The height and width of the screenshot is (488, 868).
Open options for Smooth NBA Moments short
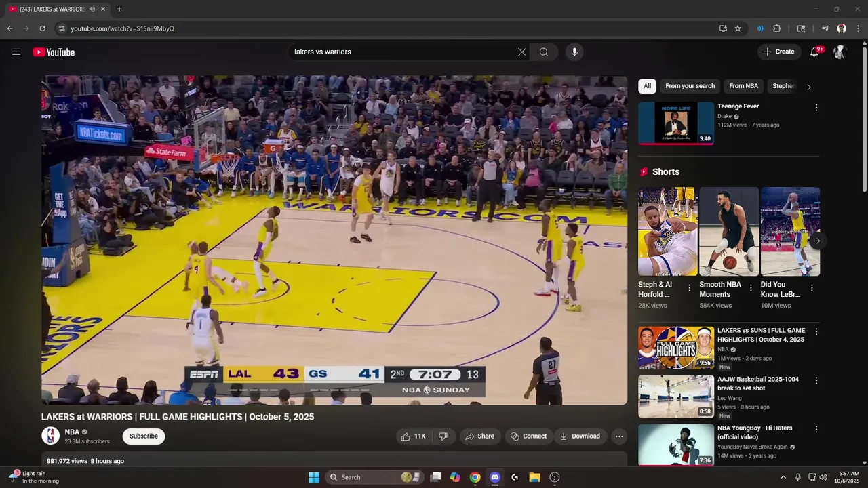[751, 288]
